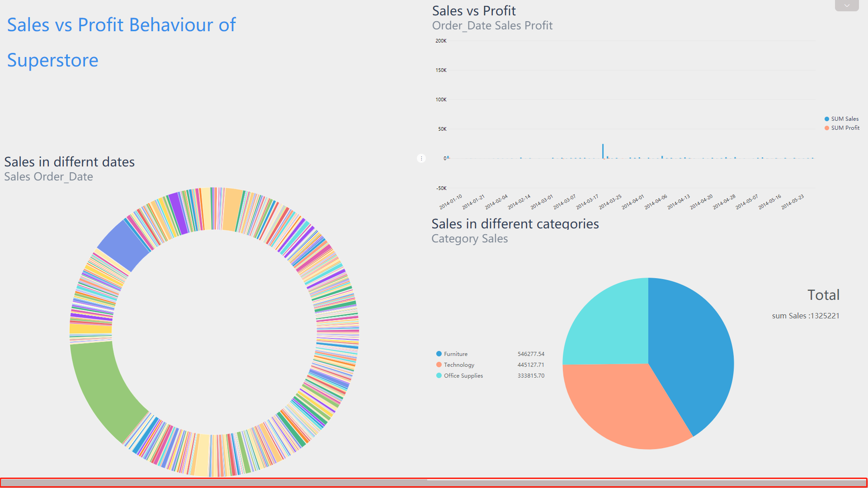Toggle Office Supplies legend entry
Image resolution: width=868 pixels, height=488 pixels.
[459, 376]
